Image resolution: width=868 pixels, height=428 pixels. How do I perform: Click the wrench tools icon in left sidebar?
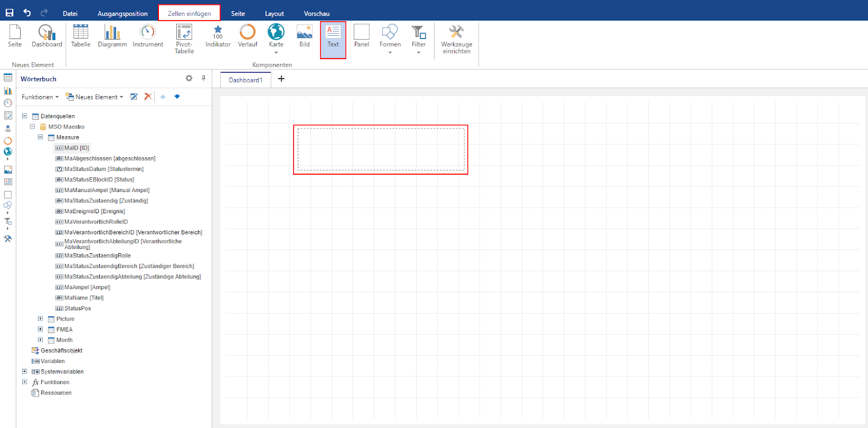[x=8, y=239]
